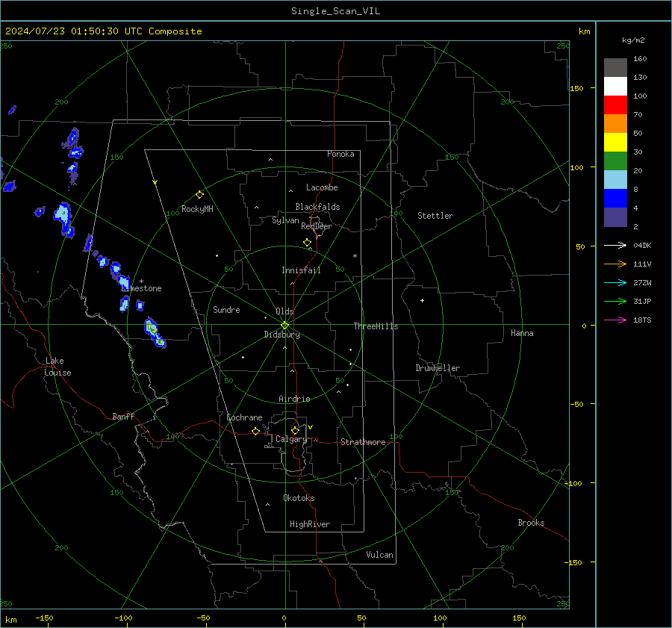Click the Banff label
This screenshot has height=628, width=672.
123,417
